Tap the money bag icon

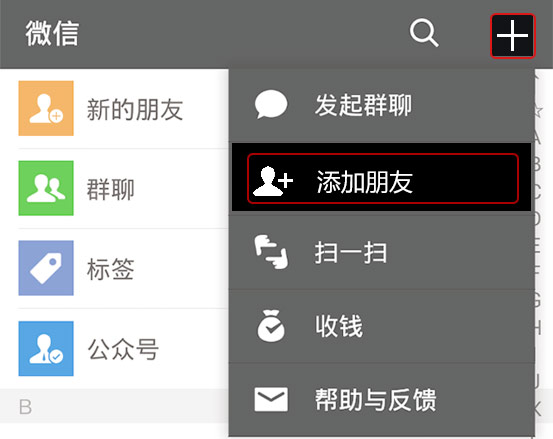point(271,326)
